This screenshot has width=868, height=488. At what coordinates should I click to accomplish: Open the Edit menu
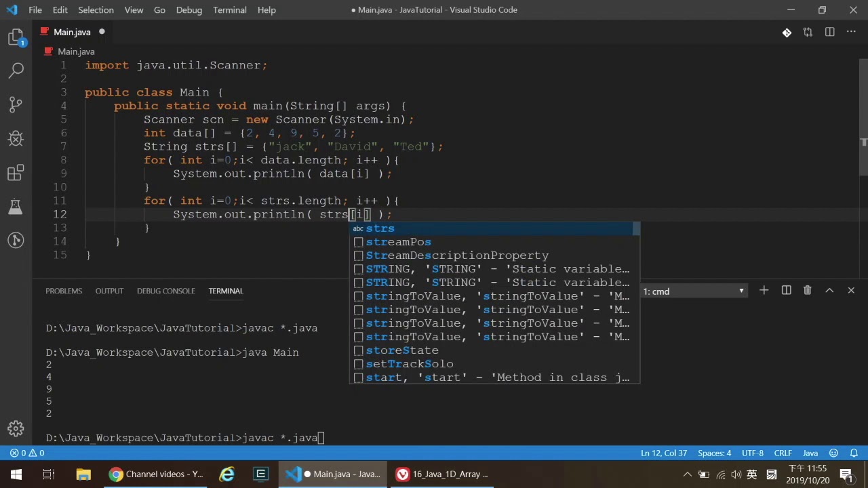click(60, 9)
